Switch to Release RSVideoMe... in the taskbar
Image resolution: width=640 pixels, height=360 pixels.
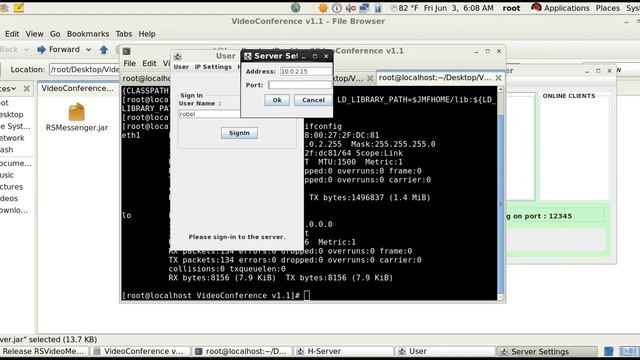[43, 351]
